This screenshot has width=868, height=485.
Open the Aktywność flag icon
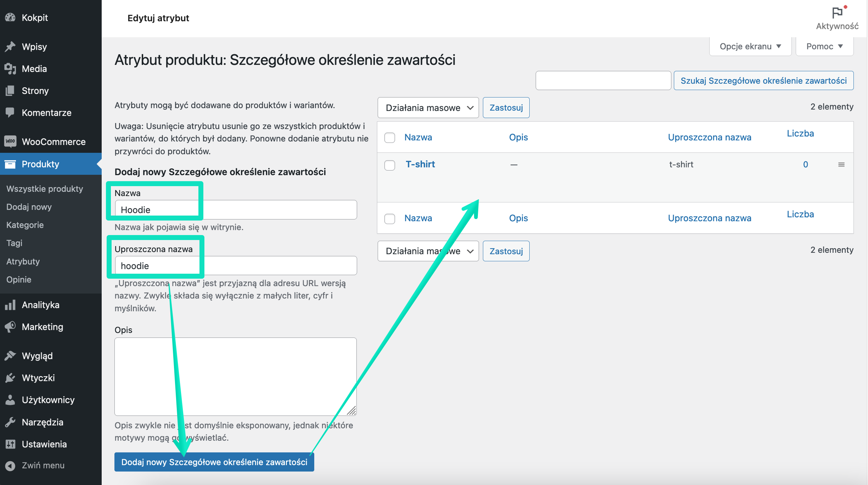click(x=837, y=13)
